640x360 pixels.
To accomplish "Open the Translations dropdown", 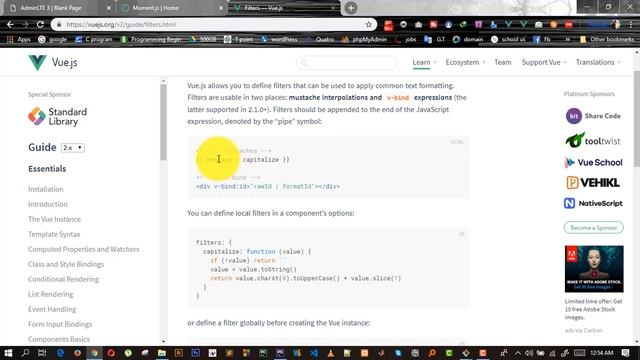I will pyautogui.click(x=598, y=62).
